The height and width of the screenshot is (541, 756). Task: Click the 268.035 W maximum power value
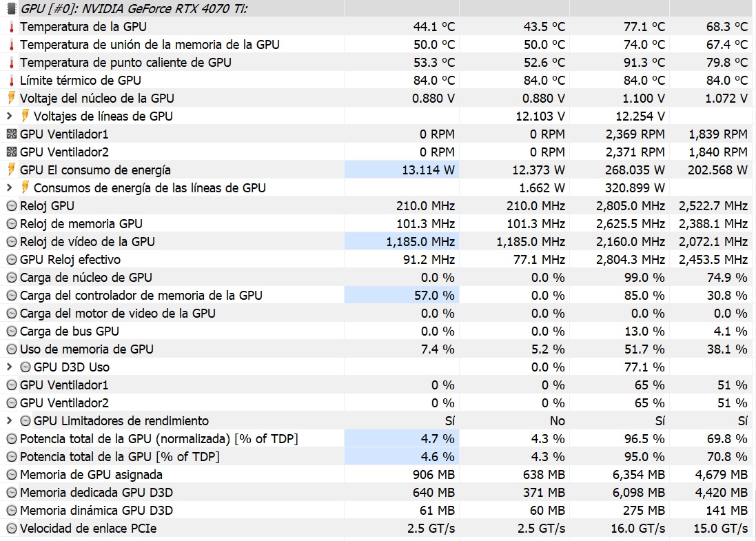point(635,170)
